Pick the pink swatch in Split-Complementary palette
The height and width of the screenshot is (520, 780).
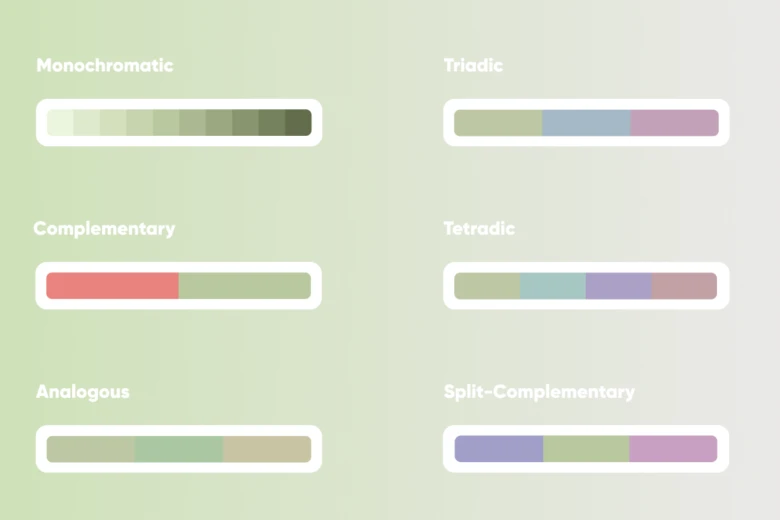click(x=673, y=449)
